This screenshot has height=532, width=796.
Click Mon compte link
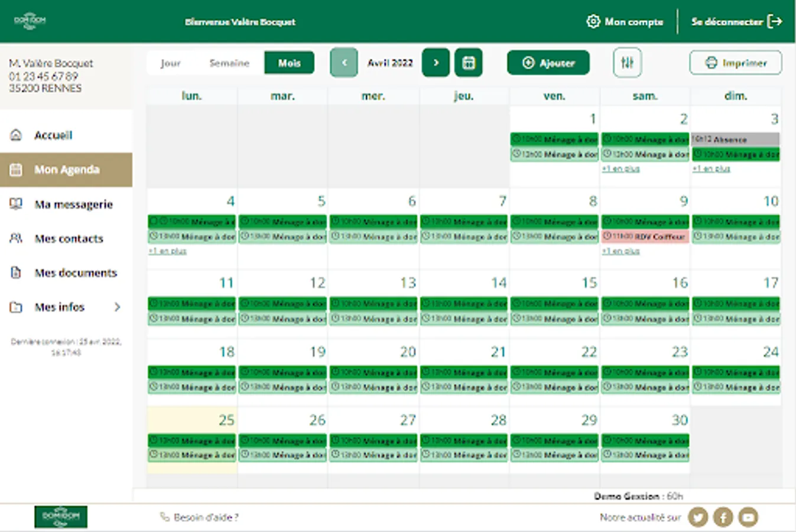(633, 22)
